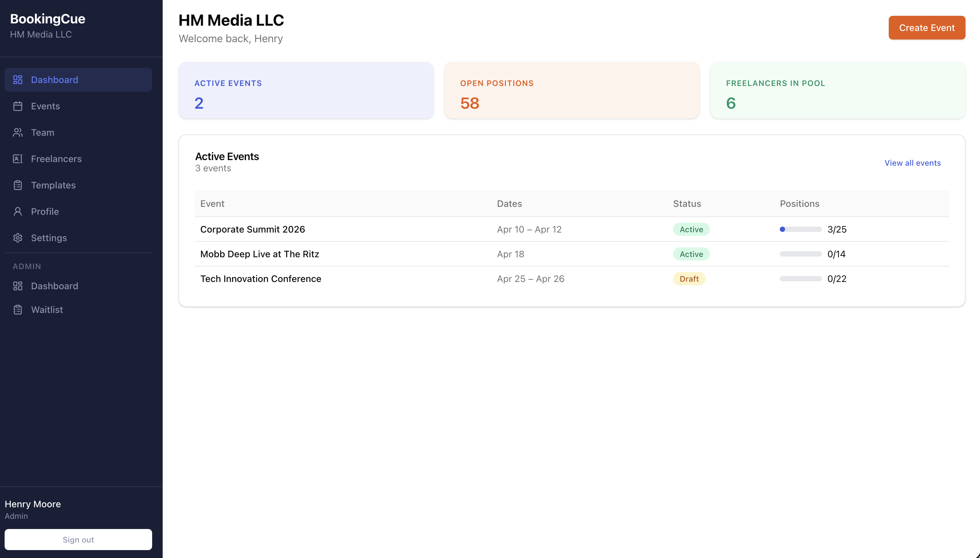Select the Dashboard grid icon in sidebar

coord(18,79)
